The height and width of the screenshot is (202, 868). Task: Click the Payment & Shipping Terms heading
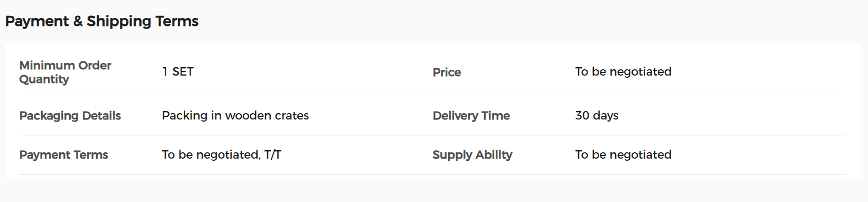point(102,21)
